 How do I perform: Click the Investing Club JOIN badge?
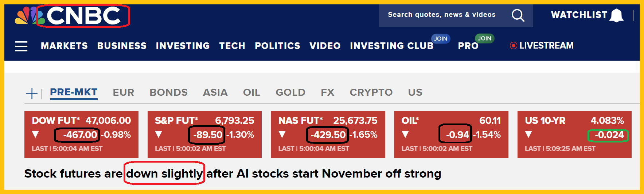pyautogui.click(x=440, y=39)
